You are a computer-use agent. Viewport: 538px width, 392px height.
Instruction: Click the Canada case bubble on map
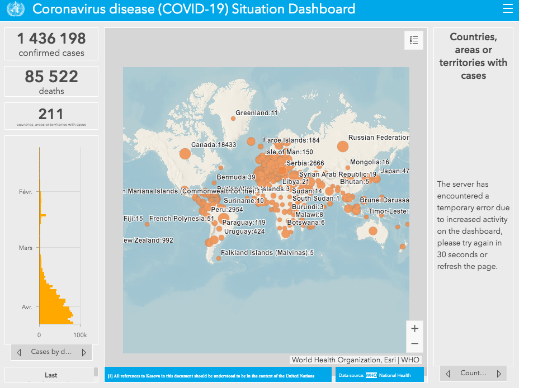pyautogui.click(x=185, y=154)
